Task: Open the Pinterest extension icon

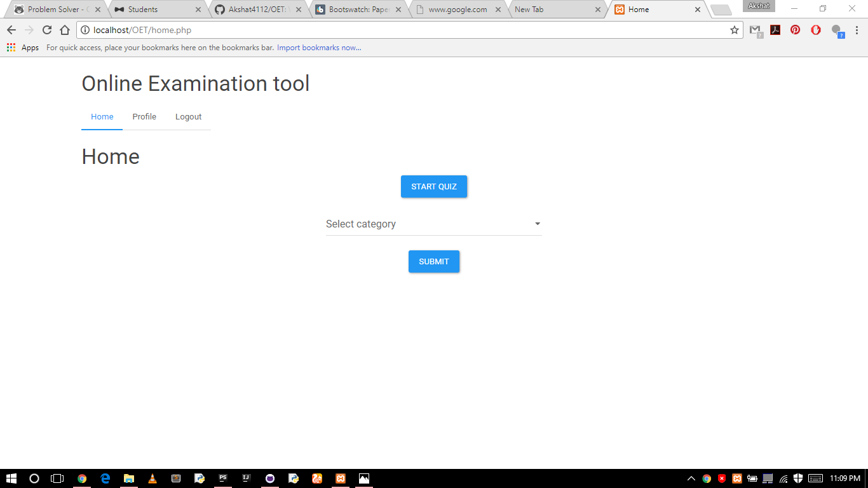Action: [x=795, y=30]
